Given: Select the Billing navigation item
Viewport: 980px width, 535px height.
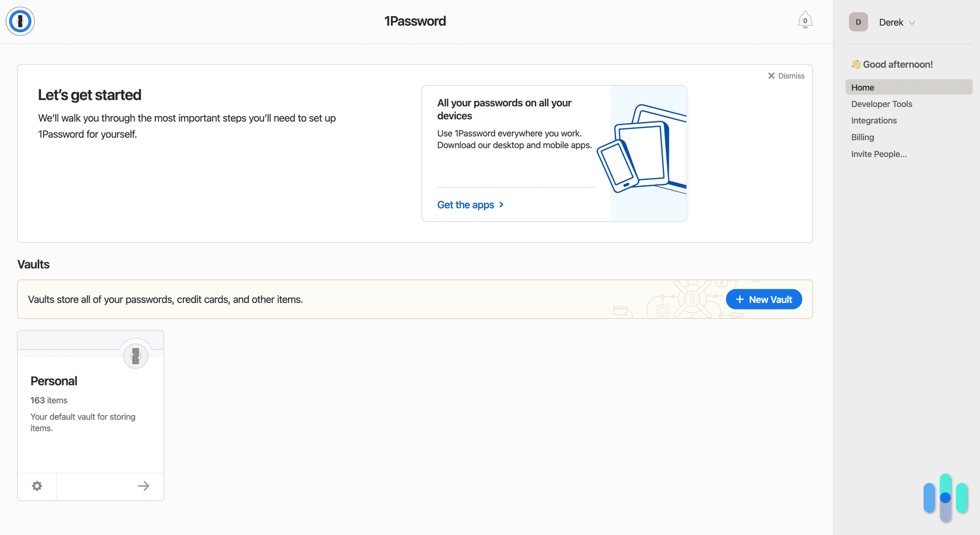Looking at the screenshot, I should (863, 137).
